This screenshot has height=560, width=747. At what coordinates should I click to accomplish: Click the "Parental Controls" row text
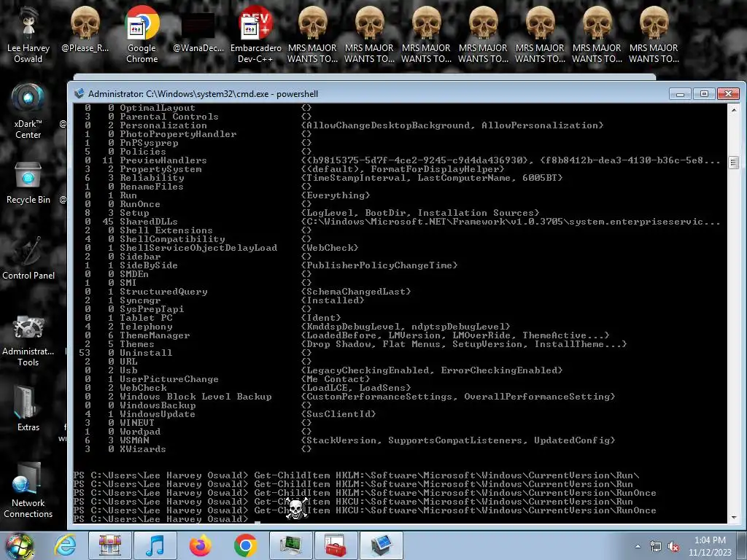click(169, 117)
